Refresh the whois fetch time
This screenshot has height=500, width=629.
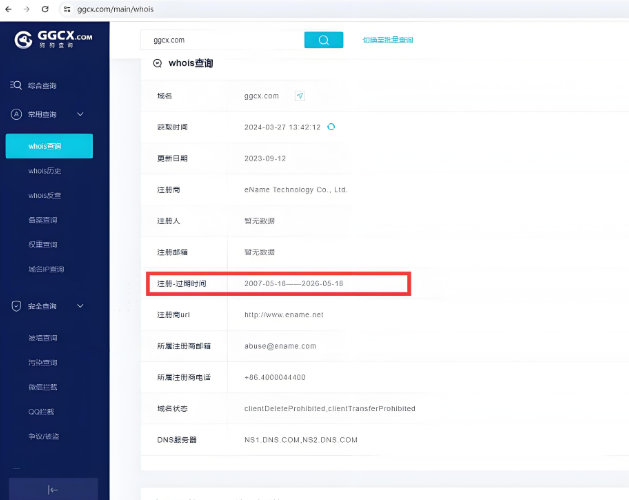tap(331, 127)
